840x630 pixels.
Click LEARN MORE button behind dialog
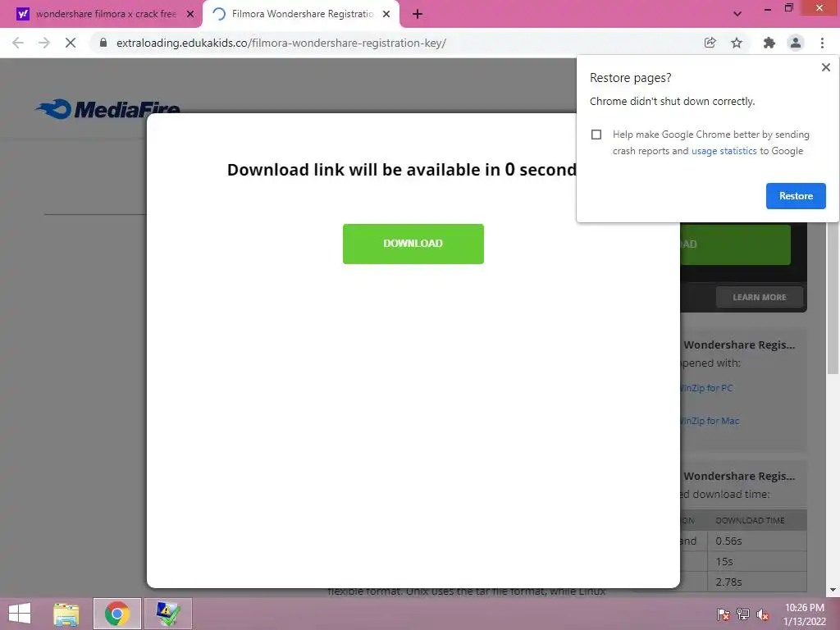759,297
